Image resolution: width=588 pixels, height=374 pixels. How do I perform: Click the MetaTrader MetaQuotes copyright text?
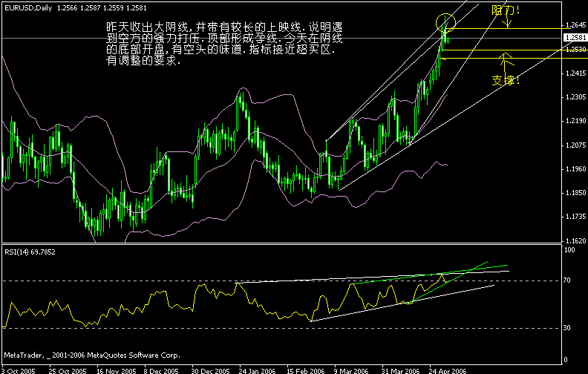coord(92,355)
